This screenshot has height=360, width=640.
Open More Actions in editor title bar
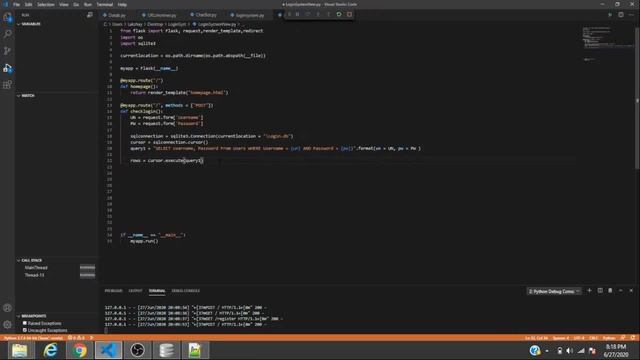631,15
